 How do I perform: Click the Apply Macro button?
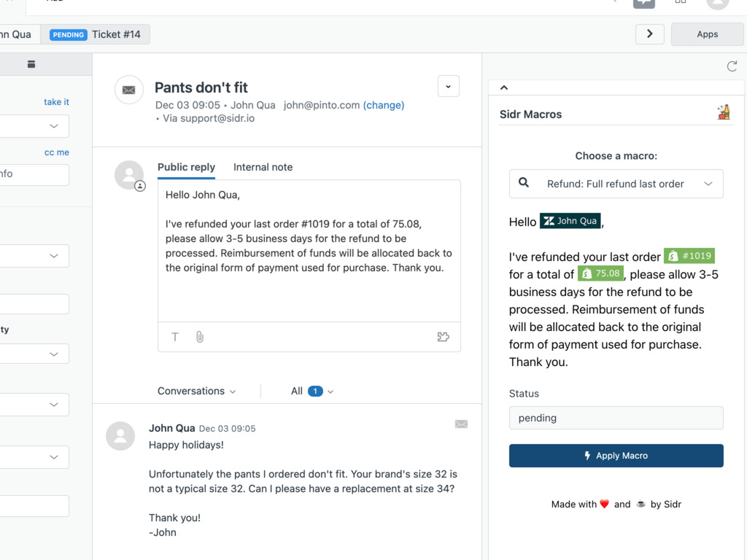[616, 456]
